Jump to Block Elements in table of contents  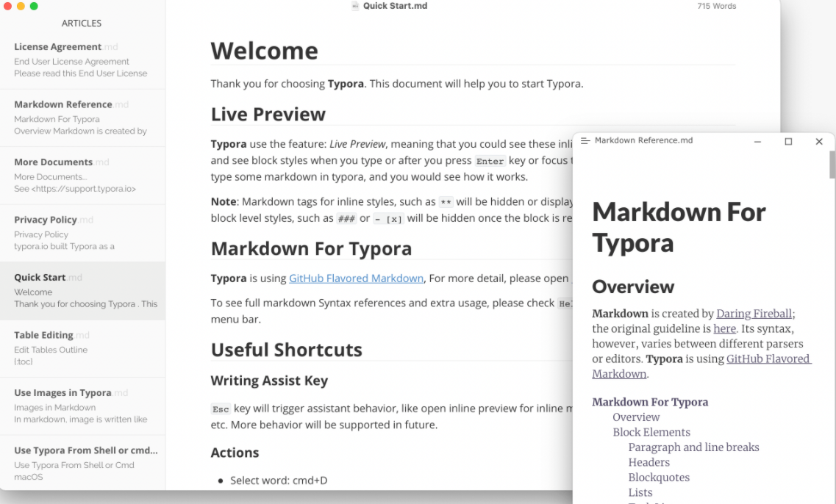click(651, 432)
